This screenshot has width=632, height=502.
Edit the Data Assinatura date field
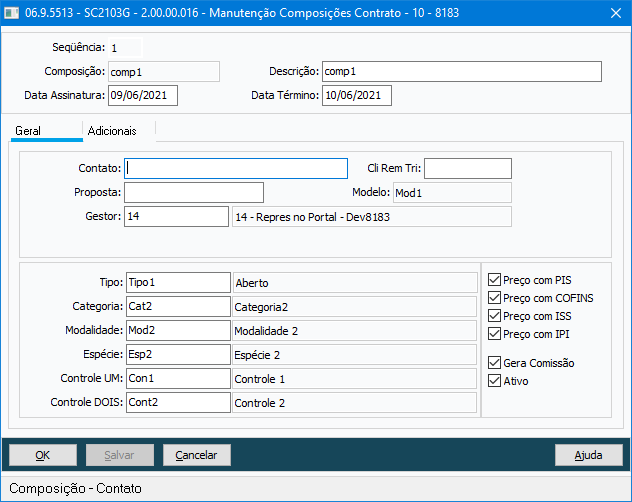pos(143,96)
